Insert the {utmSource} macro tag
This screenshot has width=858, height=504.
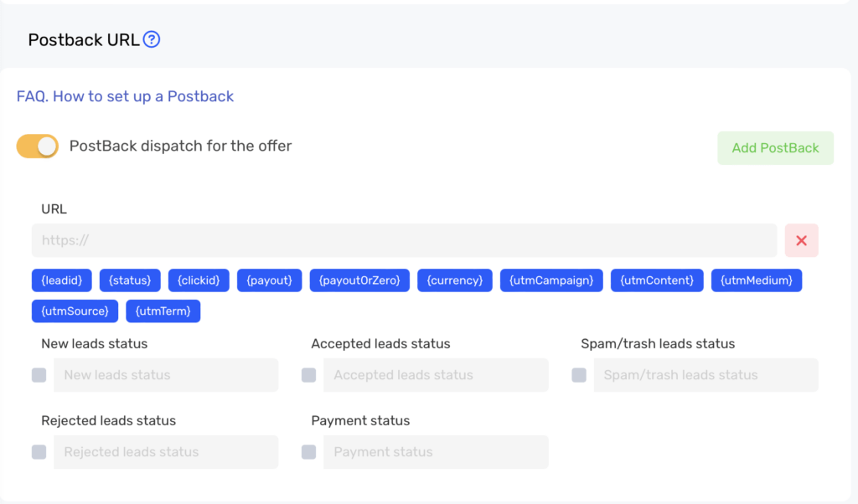pos(75,311)
